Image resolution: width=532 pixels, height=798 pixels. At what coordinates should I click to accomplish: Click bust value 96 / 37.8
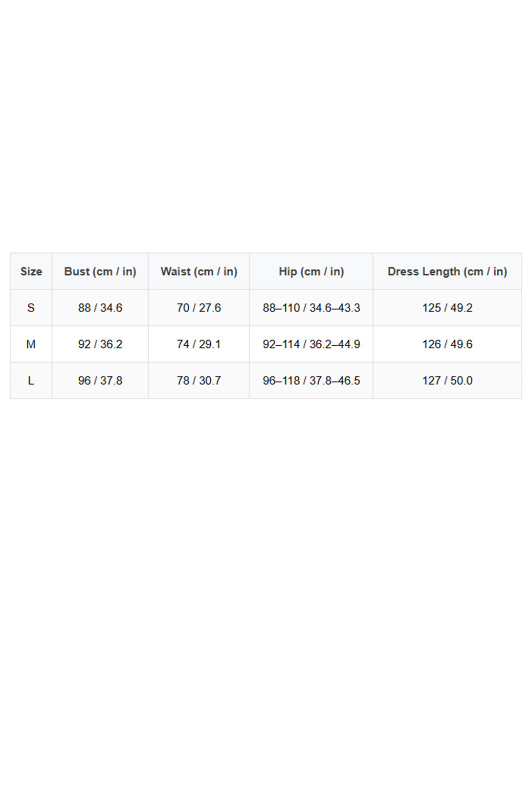pos(100,380)
